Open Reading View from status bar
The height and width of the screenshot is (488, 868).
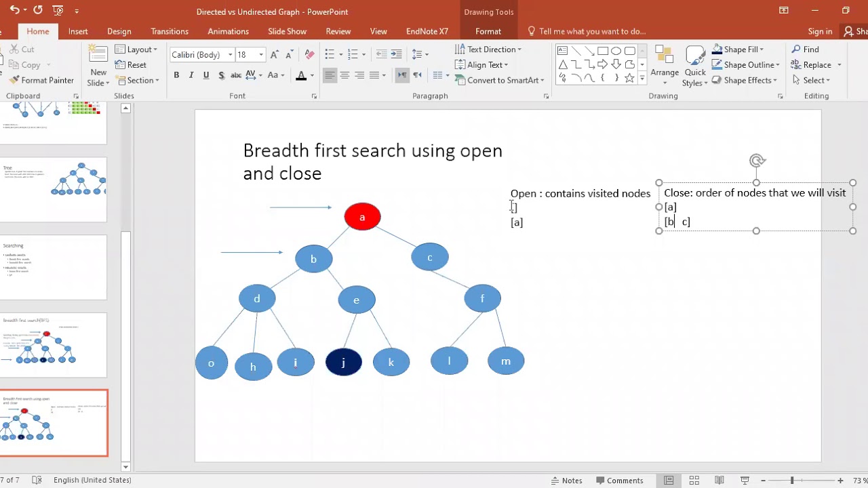click(x=719, y=481)
